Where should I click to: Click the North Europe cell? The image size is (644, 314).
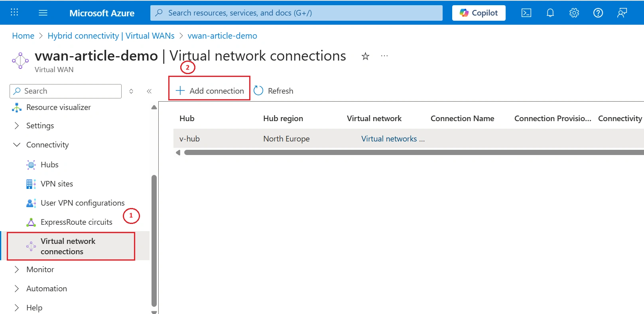coord(286,139)
